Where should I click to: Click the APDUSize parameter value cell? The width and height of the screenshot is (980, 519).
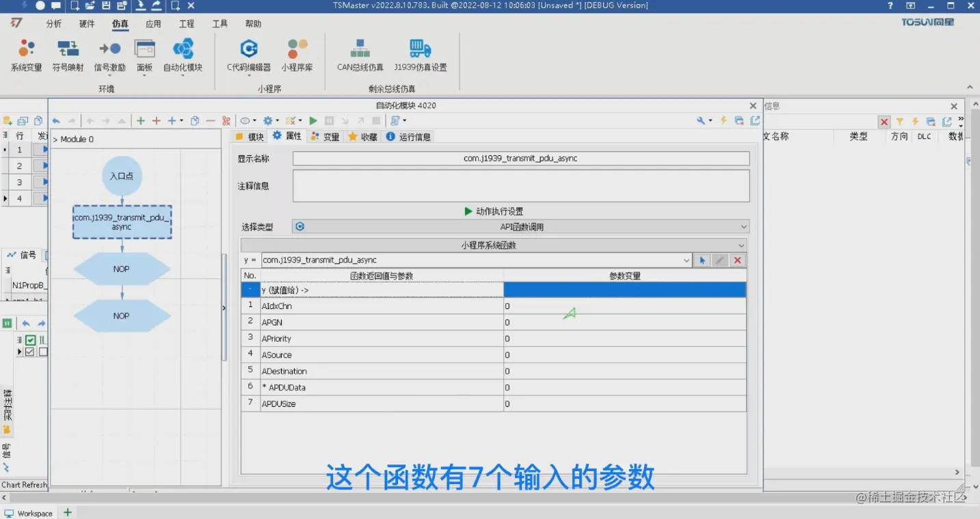[624, 403]
